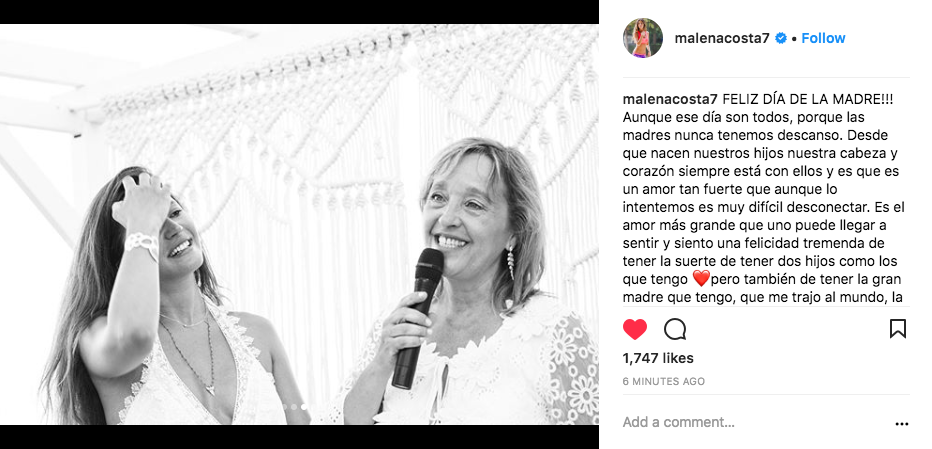This screenshot has width=932, height=449.
Task: Open comments via the speech bubble icon
Action: click(x=675, y=329)
